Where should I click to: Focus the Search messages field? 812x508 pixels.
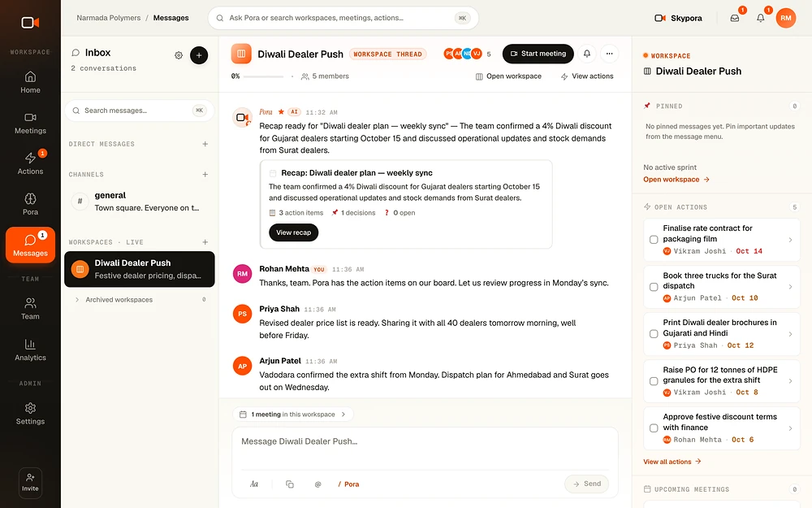[140, 111]
